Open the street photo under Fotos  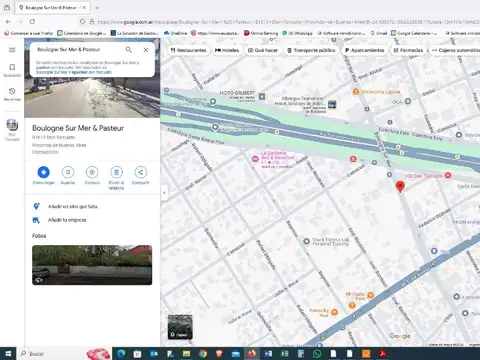tap(92, 265)
